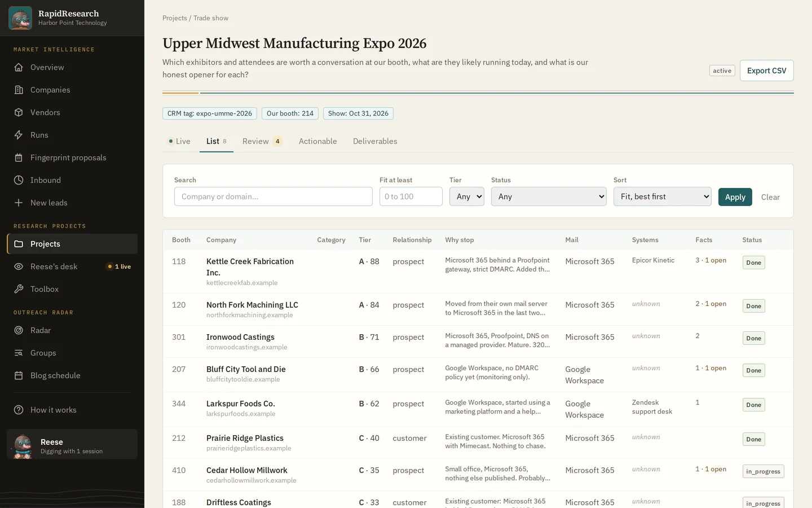This screenshot has width=812, height=508.
Task: Click Reese's avatar in the sidebar
Action: point(23,446)
